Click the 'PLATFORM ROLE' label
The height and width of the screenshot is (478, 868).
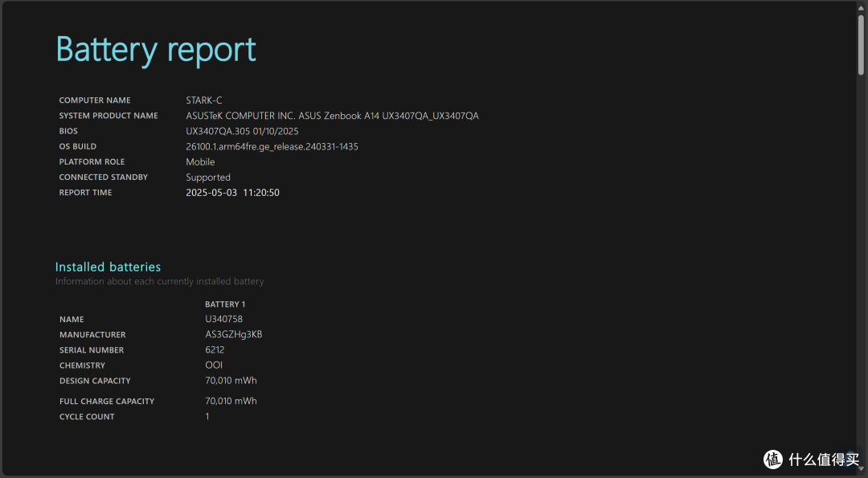92,162
